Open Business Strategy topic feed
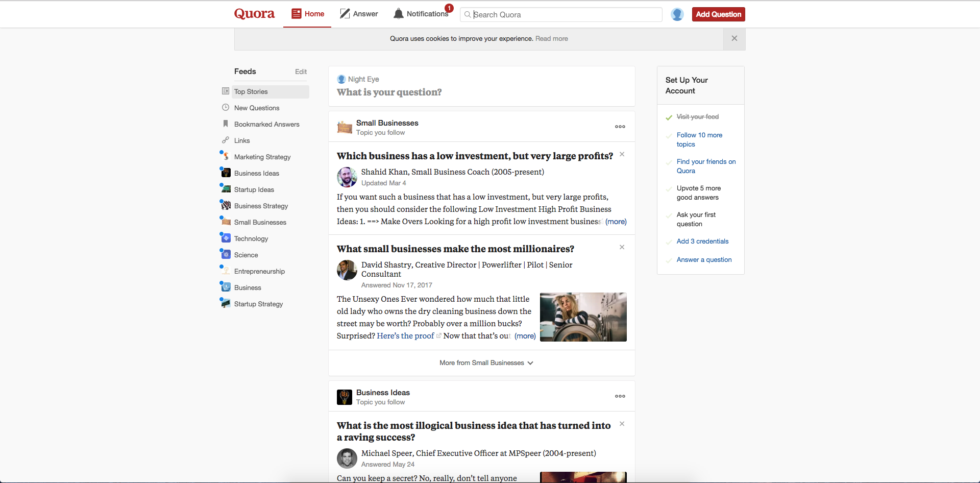Image resolution: width=980 pixels, height=483 pixels. coord(261,206)
